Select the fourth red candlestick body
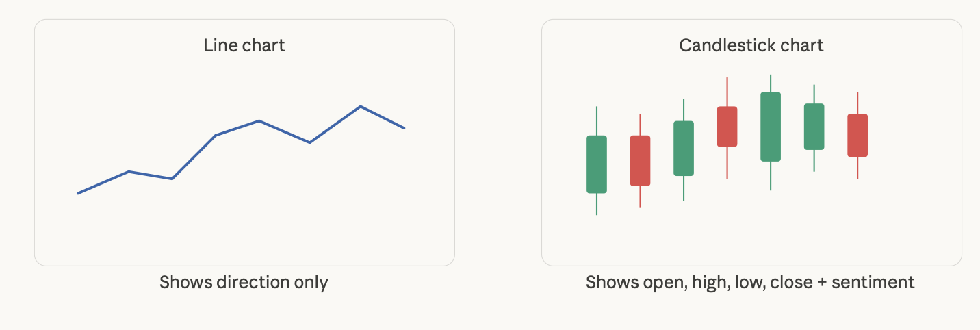The width and height of the screenshot is (980, 330). pos(727,127)
